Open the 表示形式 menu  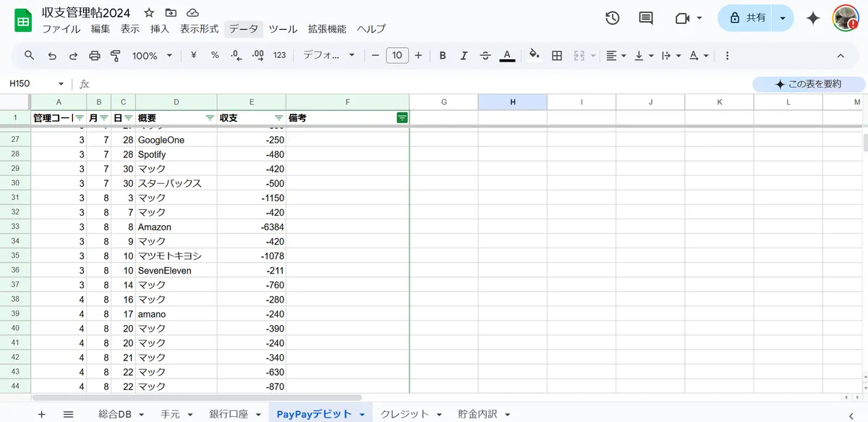click(199, 29)
